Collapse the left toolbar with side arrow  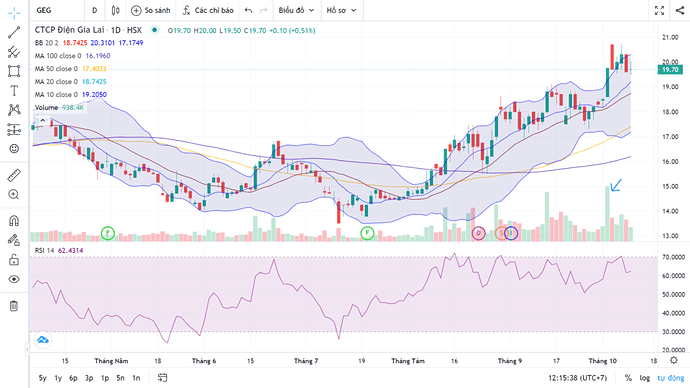[x=27, y=350]
